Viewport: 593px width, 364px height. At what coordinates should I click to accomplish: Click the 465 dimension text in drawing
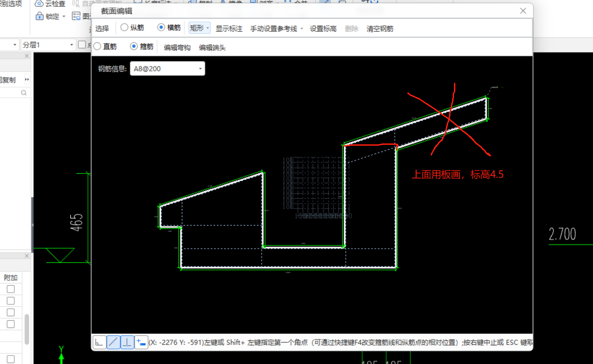(76, 221)
